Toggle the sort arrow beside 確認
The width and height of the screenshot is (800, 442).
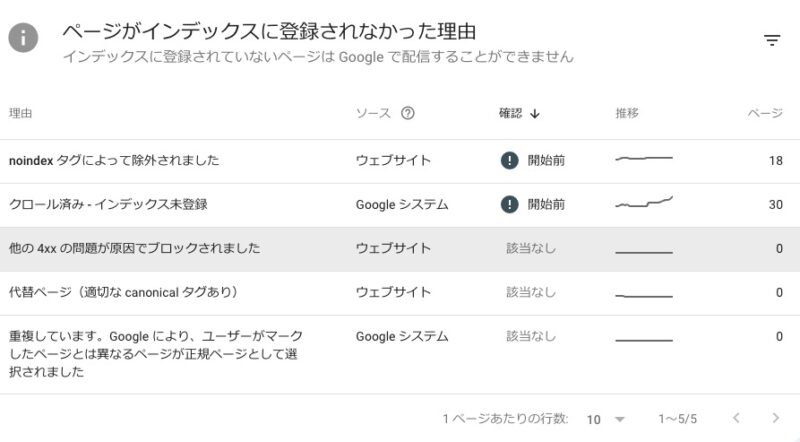tap(534, 113)
